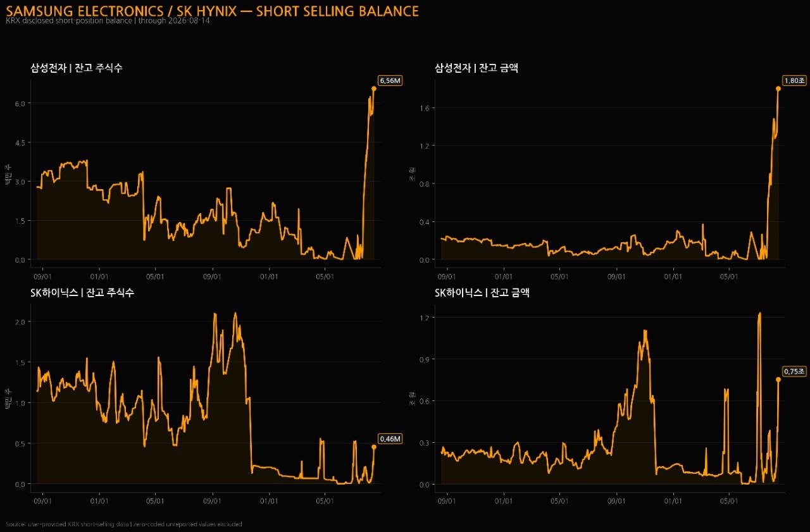Viewport: 810px width, 532px height.
Task: Select the '1.2' tick in the SK하이닉스 잔고 금액 chart
Action: click(426, 318)
